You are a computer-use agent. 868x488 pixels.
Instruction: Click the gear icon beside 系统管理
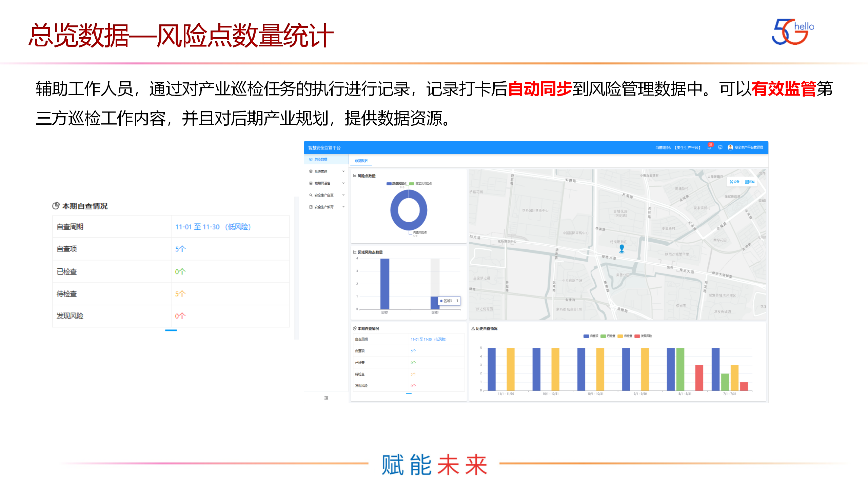(311, 171)
